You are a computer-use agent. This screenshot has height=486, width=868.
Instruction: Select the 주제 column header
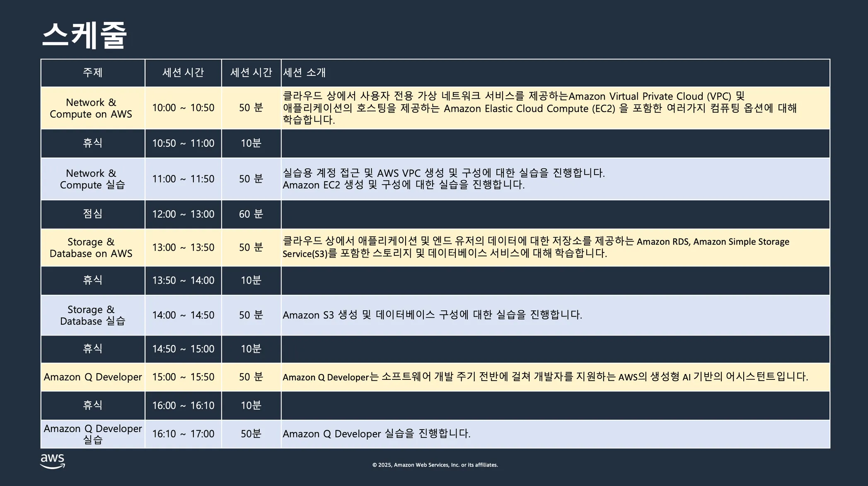[x=92, y=73]
